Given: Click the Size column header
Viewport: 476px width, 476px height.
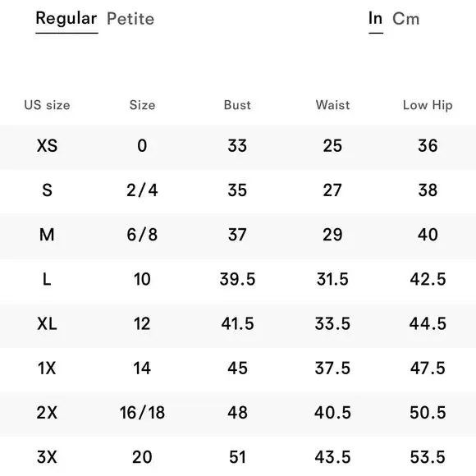Looking at the screenshot, I should [x=142, y=105].
